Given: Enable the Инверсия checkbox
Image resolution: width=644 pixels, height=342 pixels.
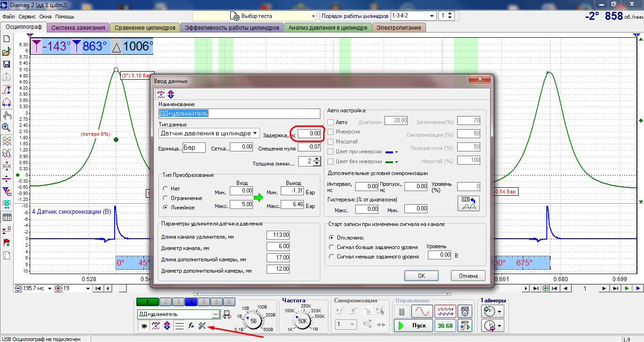Looking at the screenshot, I should tap(330, 132).
